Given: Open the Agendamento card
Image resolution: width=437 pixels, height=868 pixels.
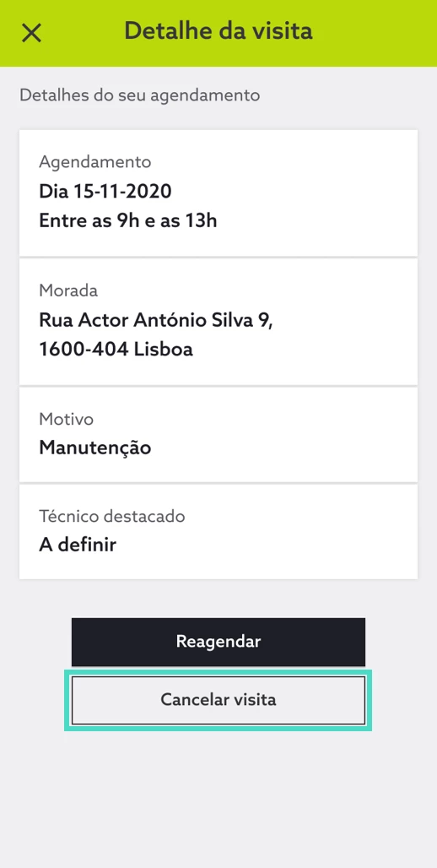Looking at the screenshot, I should pos(218,193).
